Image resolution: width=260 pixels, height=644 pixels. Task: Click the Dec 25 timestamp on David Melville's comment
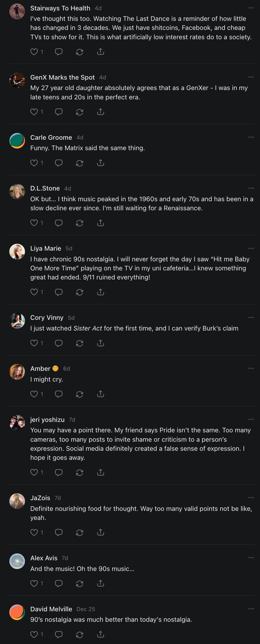[x=86, y=609]
